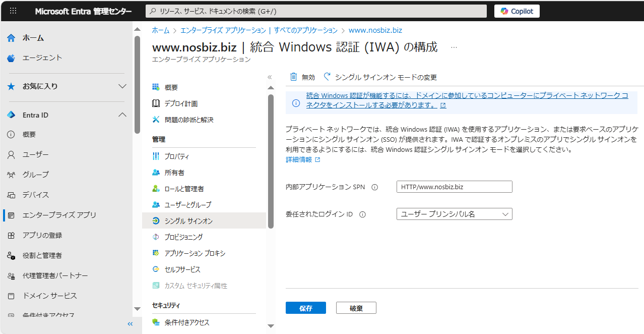Open Copilot from the top bar
Screen dimensions: 644x334
517,11
